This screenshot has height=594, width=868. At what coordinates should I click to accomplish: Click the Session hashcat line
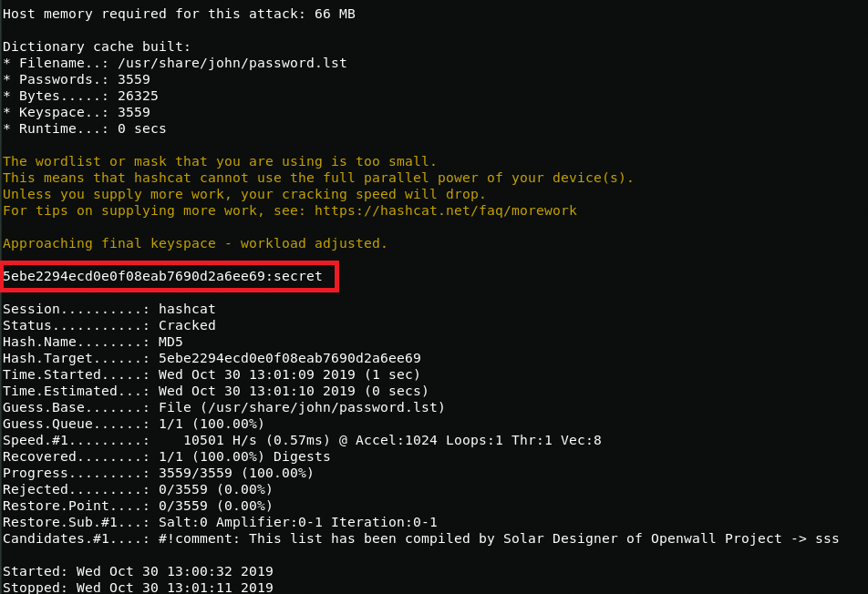point(109,309)
